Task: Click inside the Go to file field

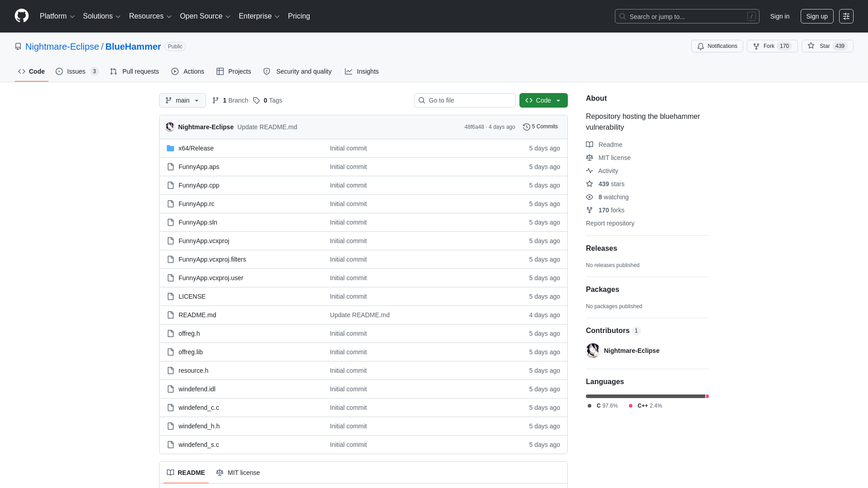Action: coord(465,100)
